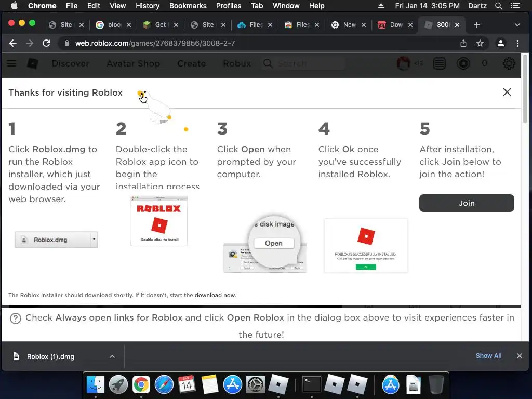Open the Edit menu
The image size is (532, 399).
pos(94,6)
